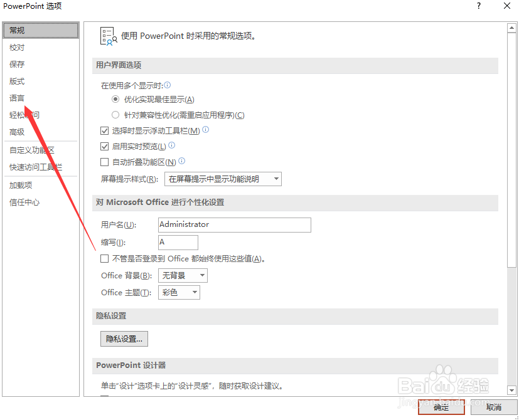This screenshot has width=519, height=420.
Task: Open the 语言 category
Action: [41, 98]
